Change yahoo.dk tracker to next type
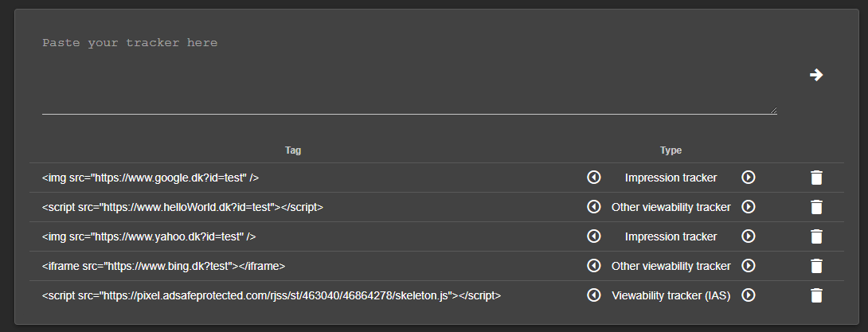Image resolution: width=868 pixels, height=332 pixels. [x=749, y=236]
